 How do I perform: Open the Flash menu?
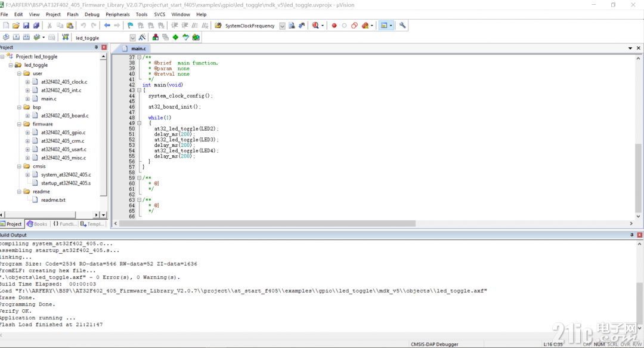tap(73, 14)
